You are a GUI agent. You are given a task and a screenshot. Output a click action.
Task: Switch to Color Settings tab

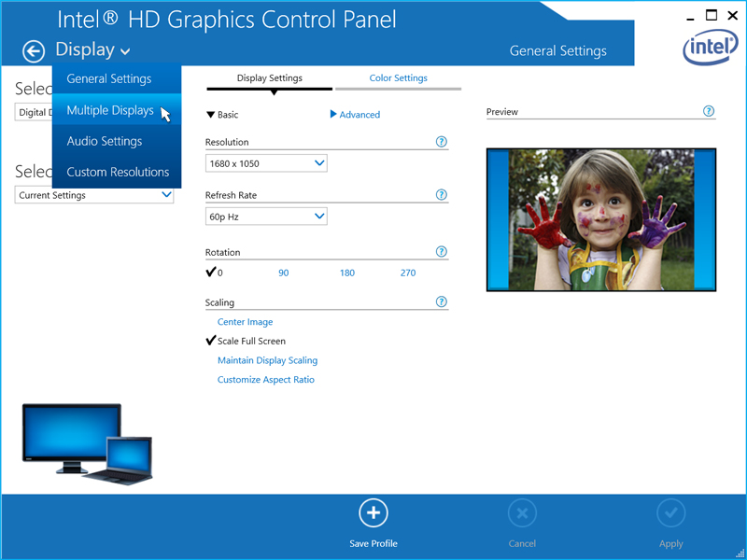tap(399, 78)
